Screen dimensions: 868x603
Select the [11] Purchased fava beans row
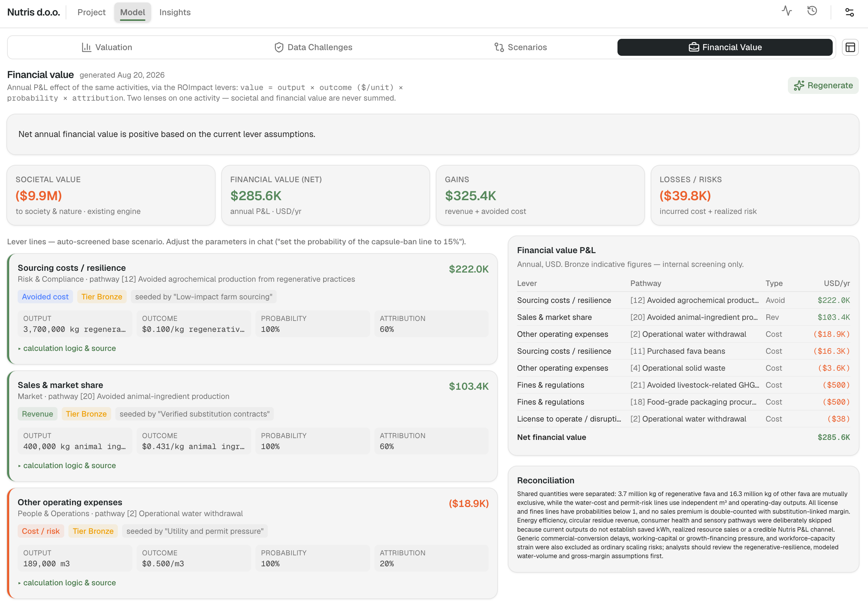tap(683, 351)
